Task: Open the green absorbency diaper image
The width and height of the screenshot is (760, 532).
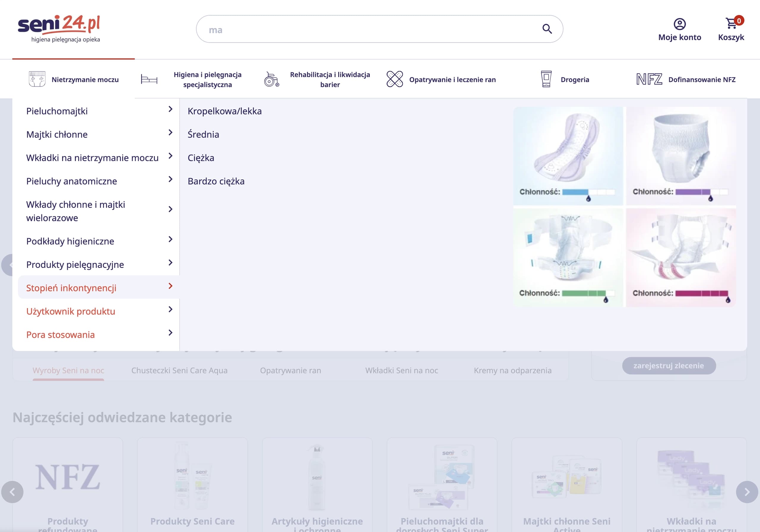Action: (568, 258)
